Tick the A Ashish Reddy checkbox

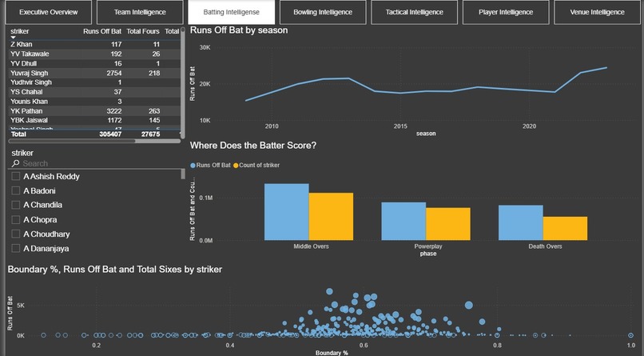click(16, 176)
